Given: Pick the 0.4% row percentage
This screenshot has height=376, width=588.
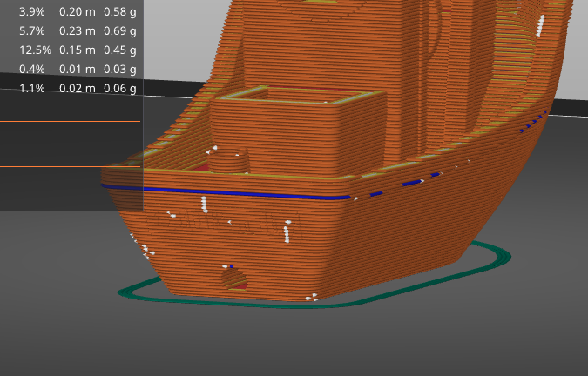Looking at the screenshot, I should coord(32,70).
